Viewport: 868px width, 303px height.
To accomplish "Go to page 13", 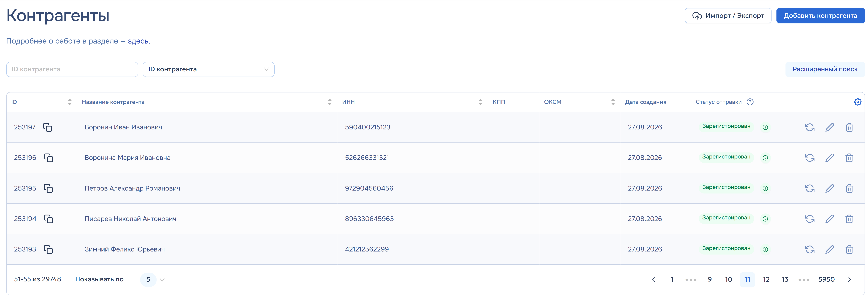I will (785, 279).
